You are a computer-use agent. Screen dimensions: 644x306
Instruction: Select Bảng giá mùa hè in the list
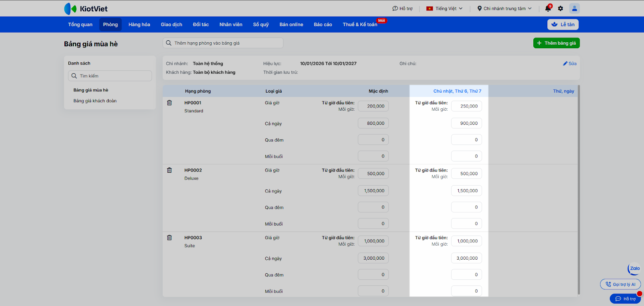coord(91,90)
